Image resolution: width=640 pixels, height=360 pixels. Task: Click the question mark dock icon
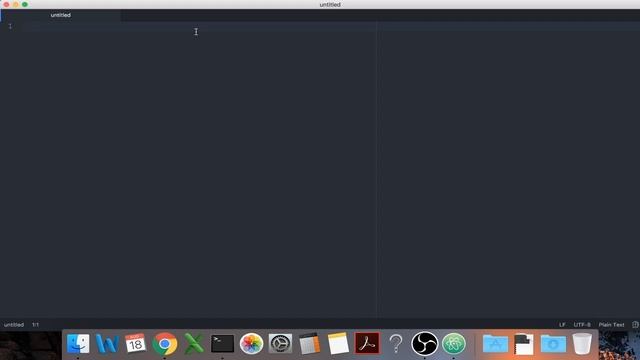[396, 344]
